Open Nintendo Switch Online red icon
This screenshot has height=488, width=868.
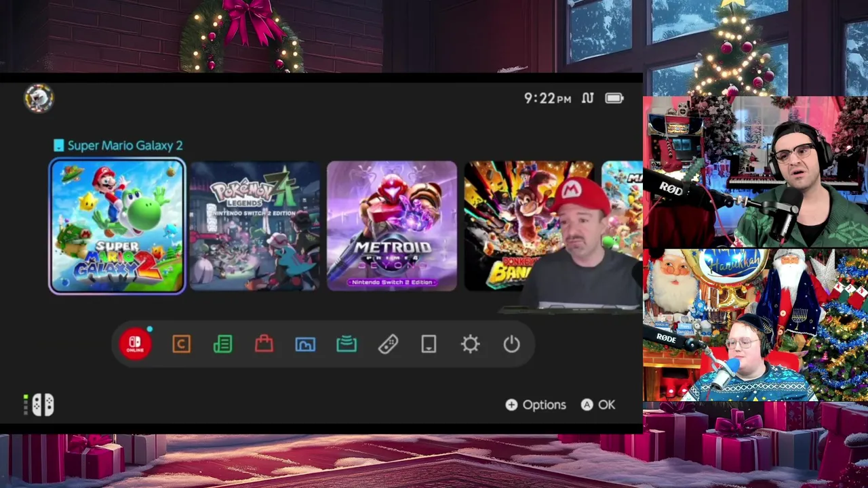tap(136, 344)
